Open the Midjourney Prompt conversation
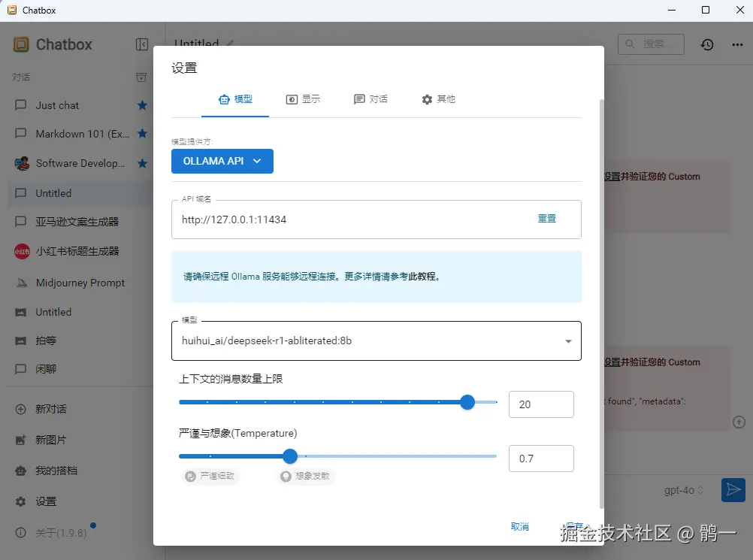Viewport: 753px width, 560px height. (x=80, y=283)
